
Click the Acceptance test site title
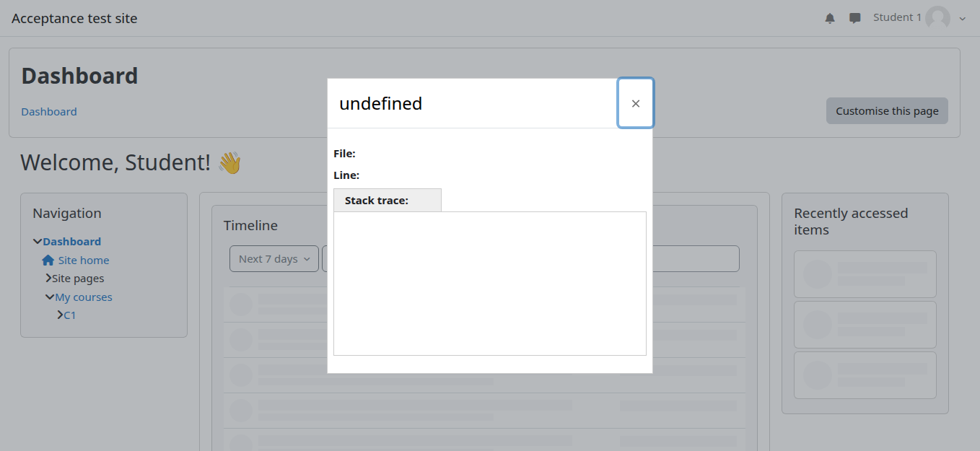point(74,19)
